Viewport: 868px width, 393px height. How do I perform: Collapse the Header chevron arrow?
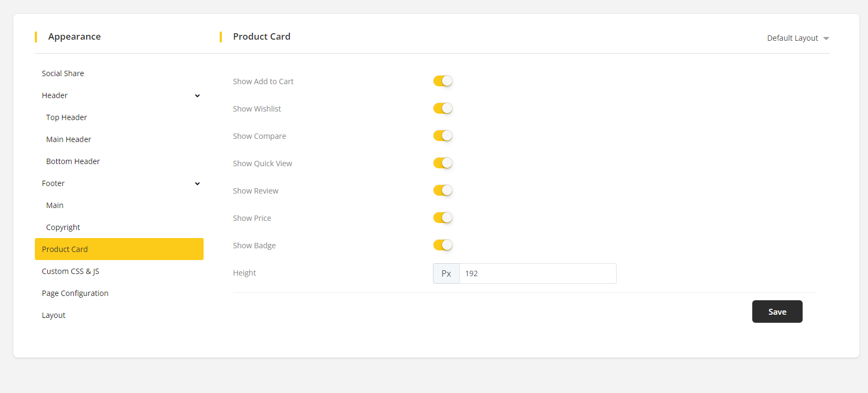tap(197, 96)
